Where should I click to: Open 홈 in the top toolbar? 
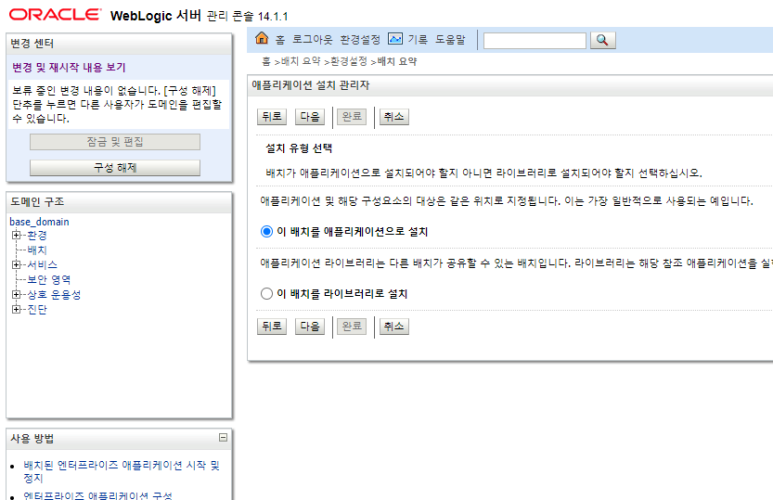pos(280,40)
